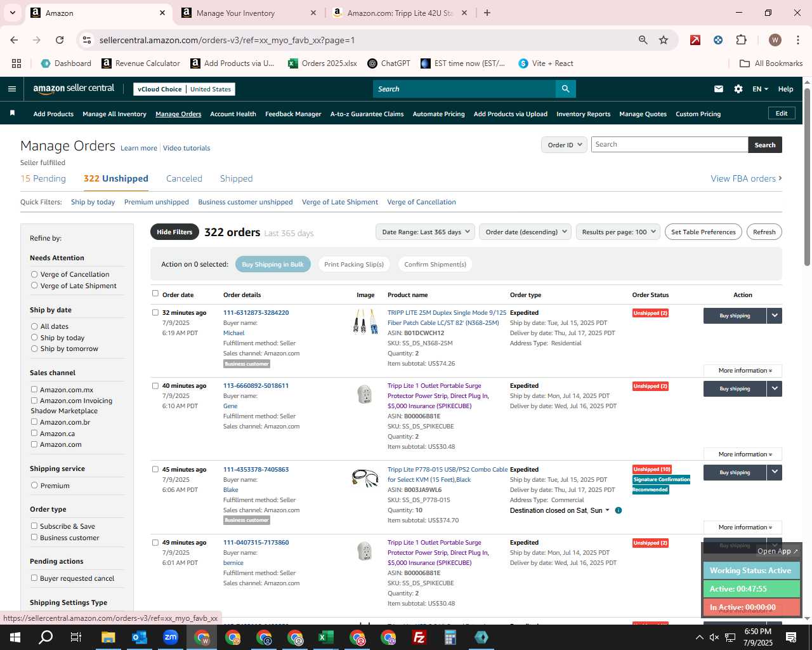
Task: Expand Buy shipping arrow for order 113-6660892-5018611
Action: pos(775,388)
